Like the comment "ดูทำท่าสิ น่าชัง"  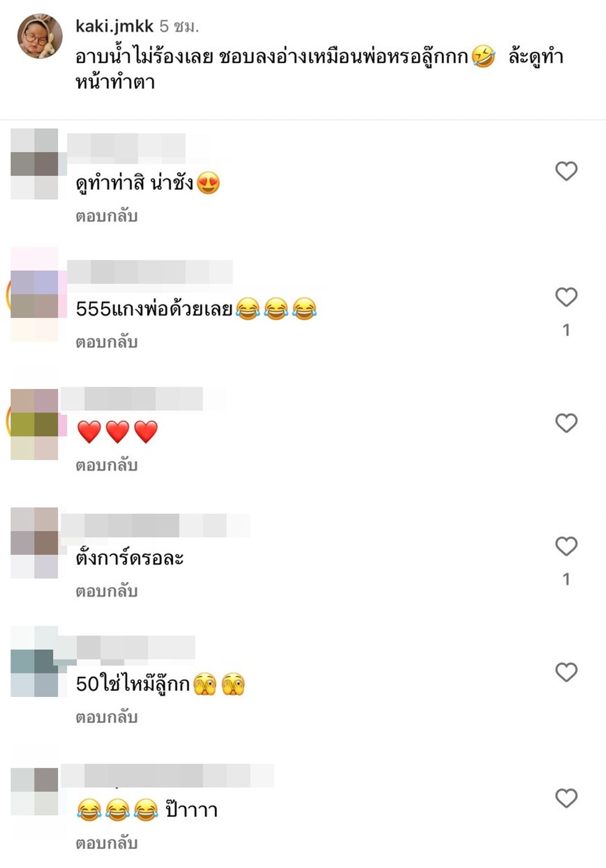click(566, 171)
